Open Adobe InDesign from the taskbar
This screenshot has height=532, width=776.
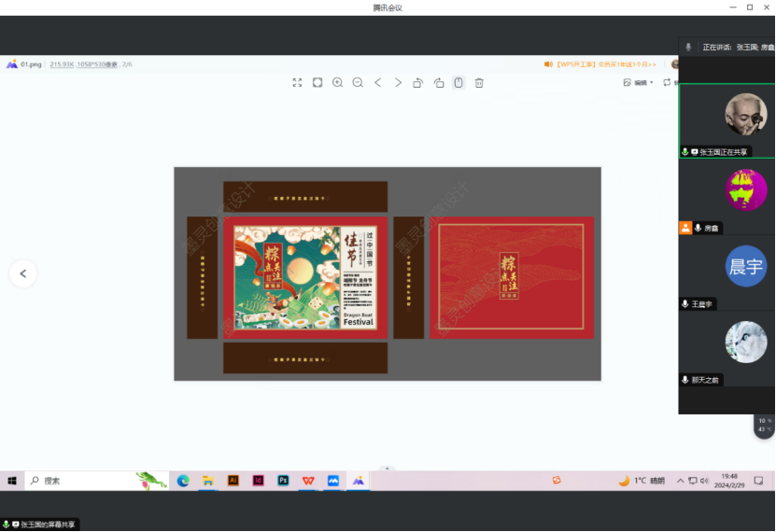click(259, 481)
